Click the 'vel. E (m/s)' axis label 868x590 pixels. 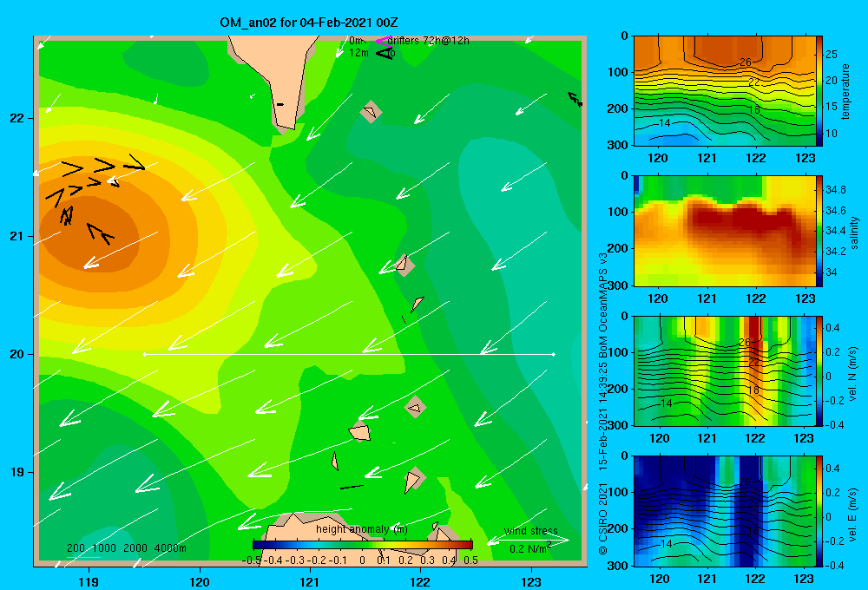click(852, 513)
